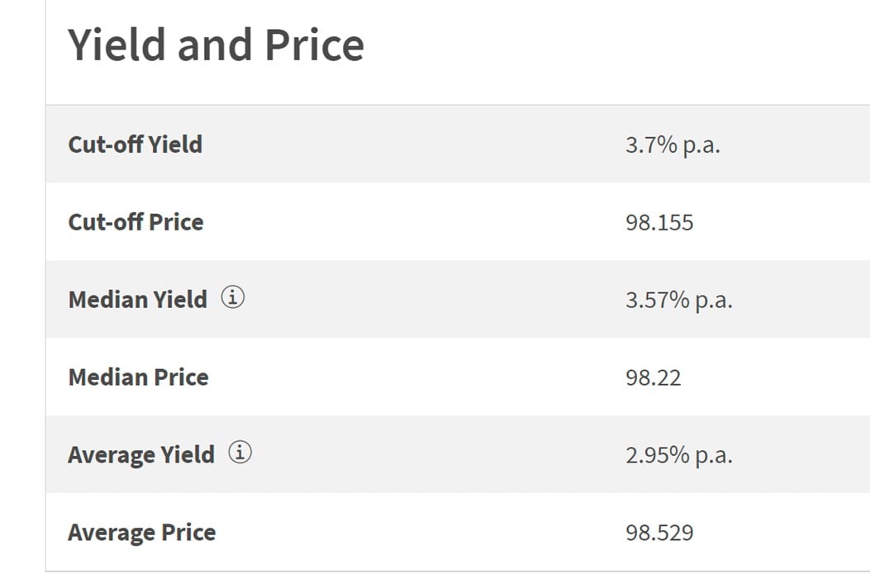The image size is (870, 588).
Task: Select the Median Price label
Action: point(138,377)
